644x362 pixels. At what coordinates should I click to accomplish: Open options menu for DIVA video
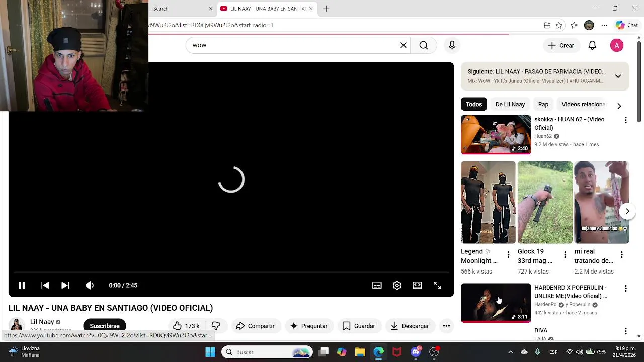click(x=625, y=331)
